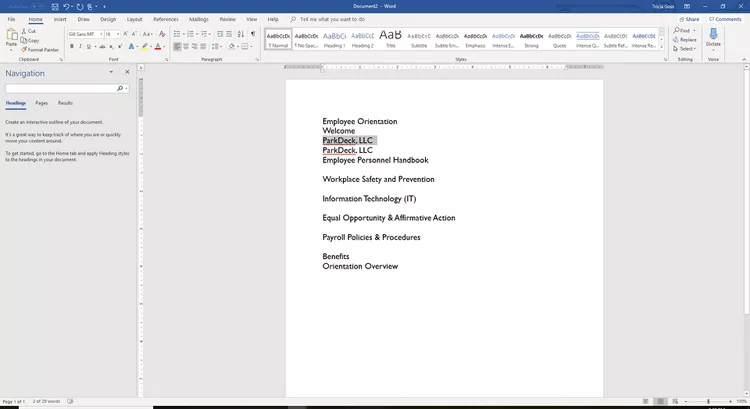Switch to the Layout tab
This screenshot has height=409, width=750.
click(x=134, y=19)
